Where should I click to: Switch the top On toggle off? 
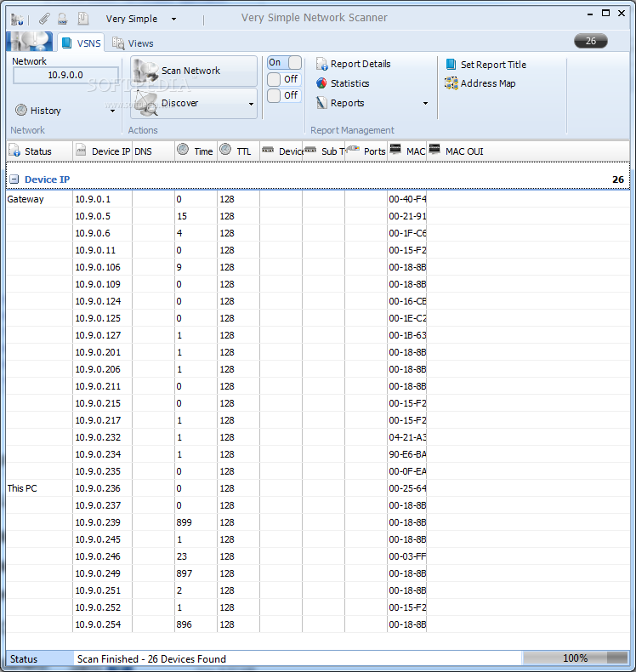(x=284, y=63)
